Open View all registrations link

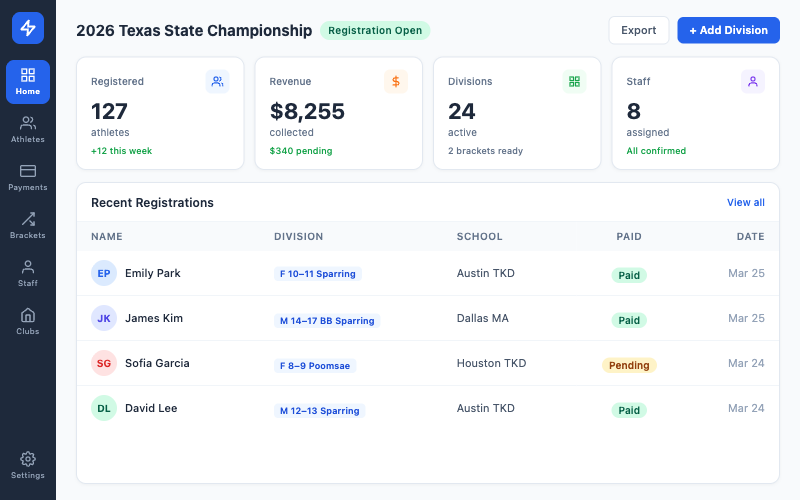(745, 203)
